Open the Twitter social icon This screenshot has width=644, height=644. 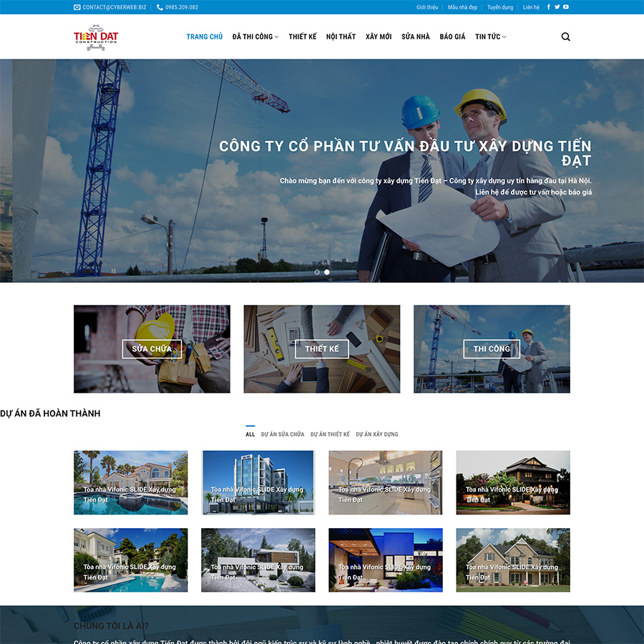click(557, 7)
